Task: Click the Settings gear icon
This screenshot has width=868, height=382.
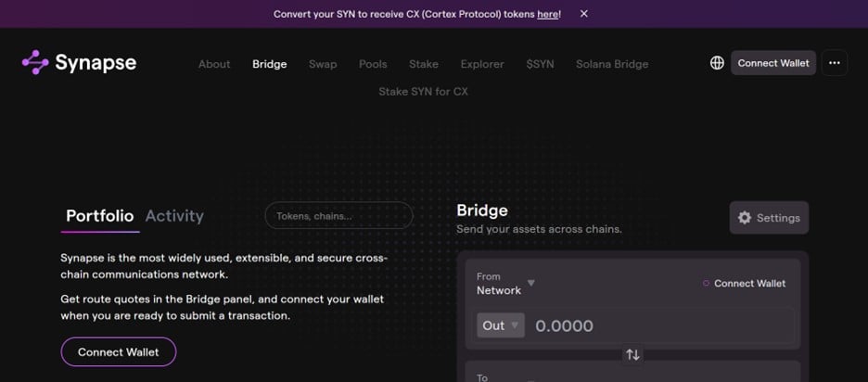Action: click(745, 218)
